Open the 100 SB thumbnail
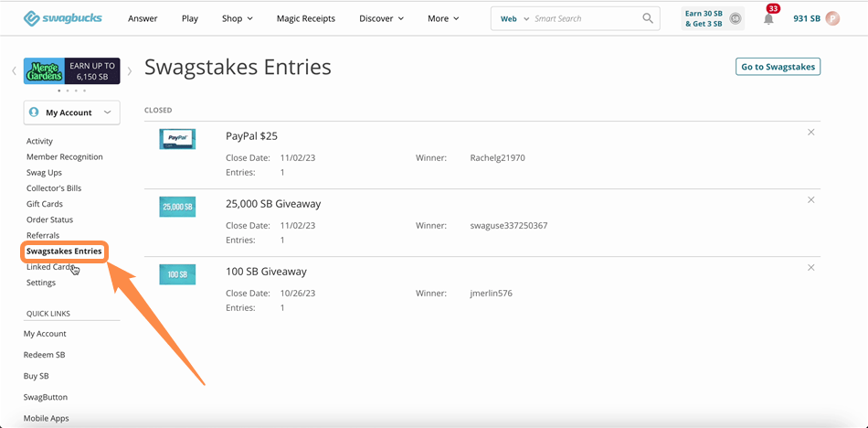This screenshot has width=868, height=428. point(177,274)
